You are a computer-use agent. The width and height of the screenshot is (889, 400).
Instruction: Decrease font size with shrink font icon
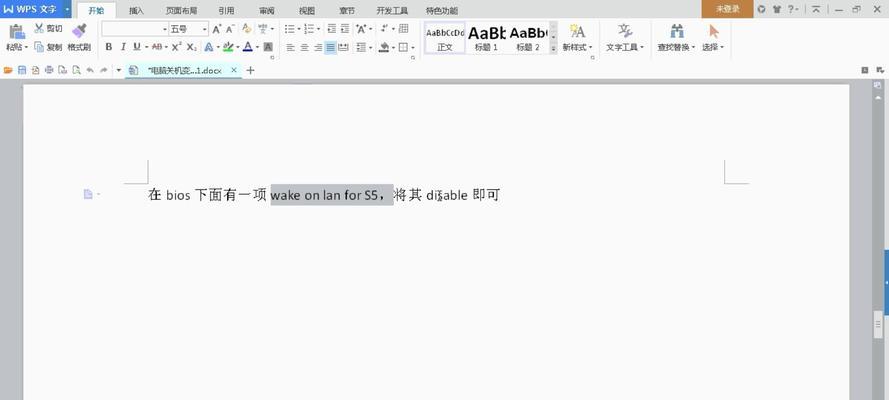click(x=230, y=29)
